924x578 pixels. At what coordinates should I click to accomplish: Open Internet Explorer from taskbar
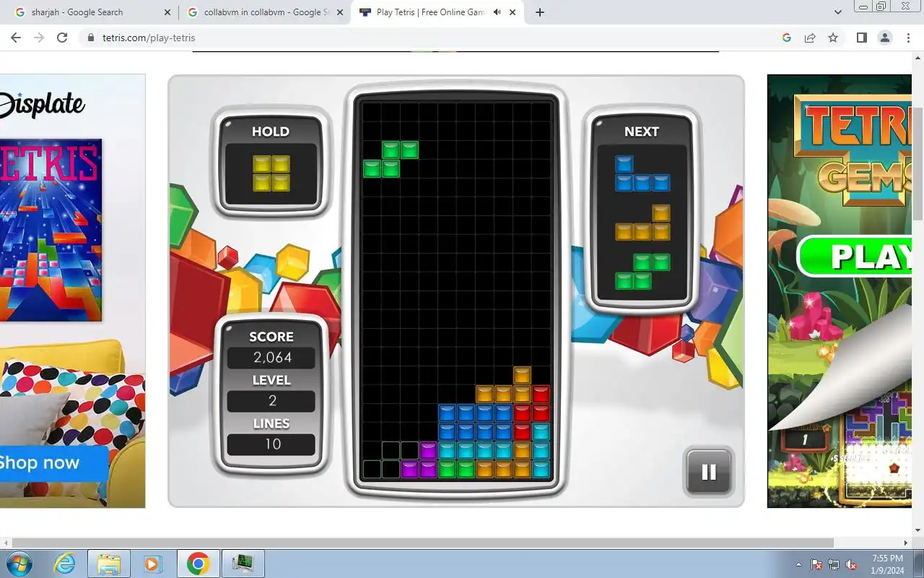[65, 564]
